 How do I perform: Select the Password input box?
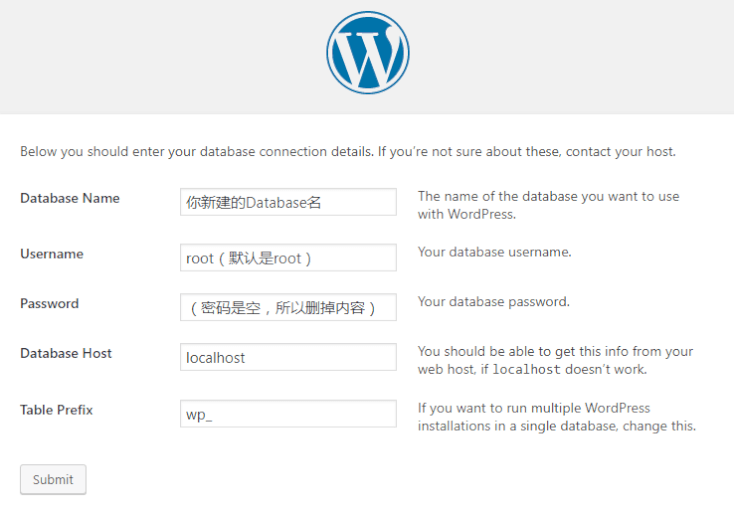[x=288, y=307]
